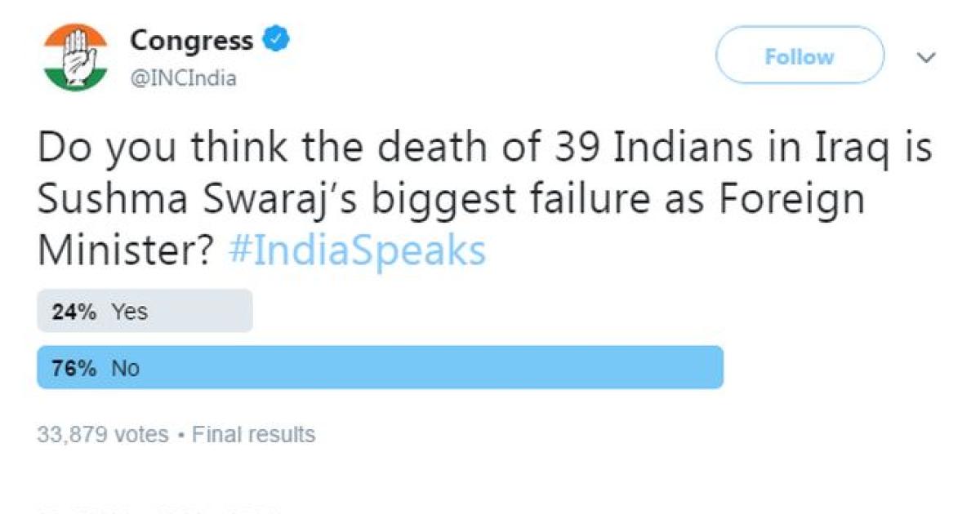This screenshot has width=980, height=514.
Task: Click the Congress display name
Action: [x=192, y=40]
